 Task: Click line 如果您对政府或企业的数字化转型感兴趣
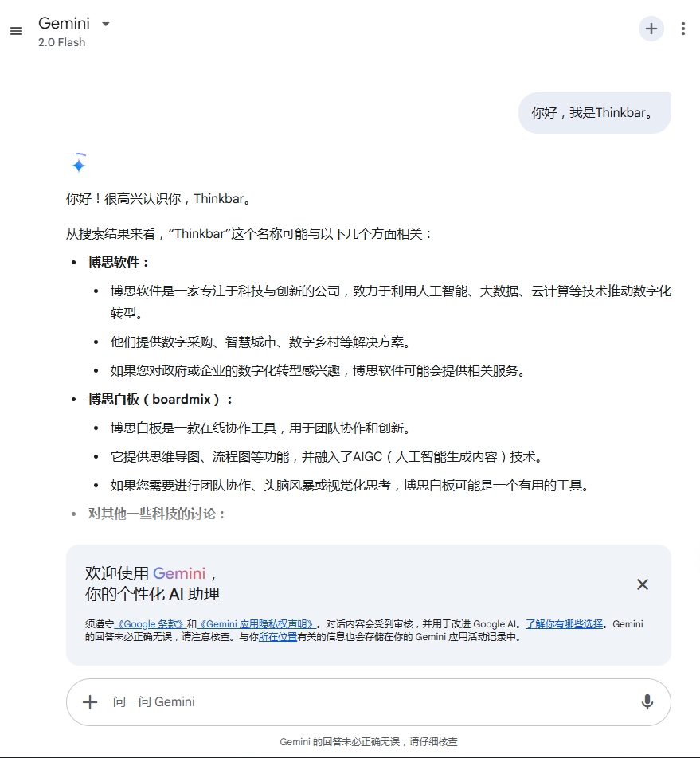point(319,371)
